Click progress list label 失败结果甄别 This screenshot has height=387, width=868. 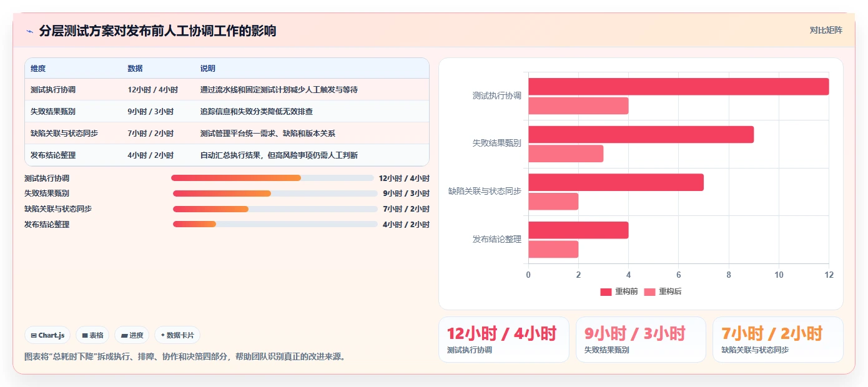tap(47, 193)
